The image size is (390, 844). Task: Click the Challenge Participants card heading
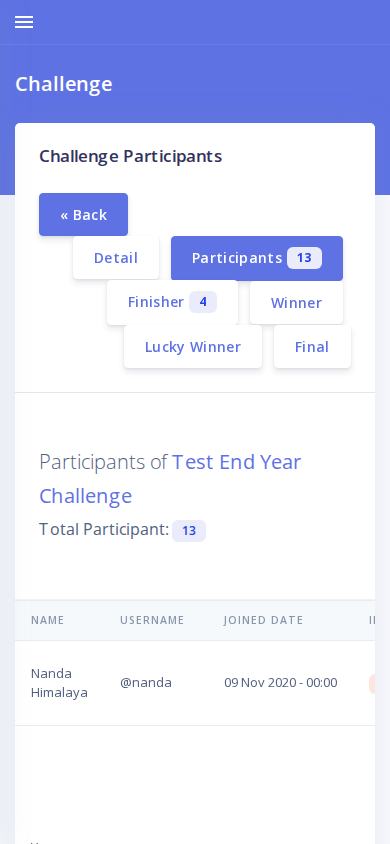coord(131,156)
